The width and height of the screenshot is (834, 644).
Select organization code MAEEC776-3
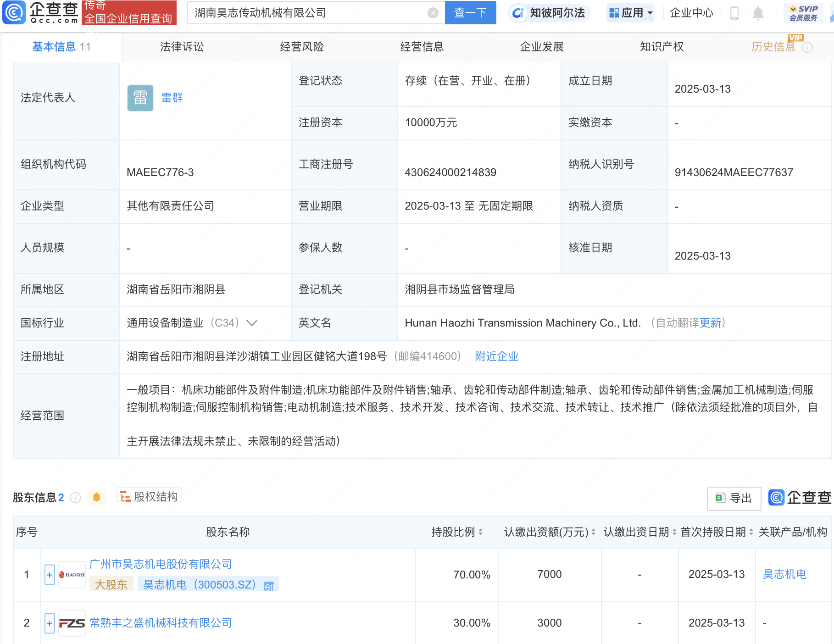point(160,172)
